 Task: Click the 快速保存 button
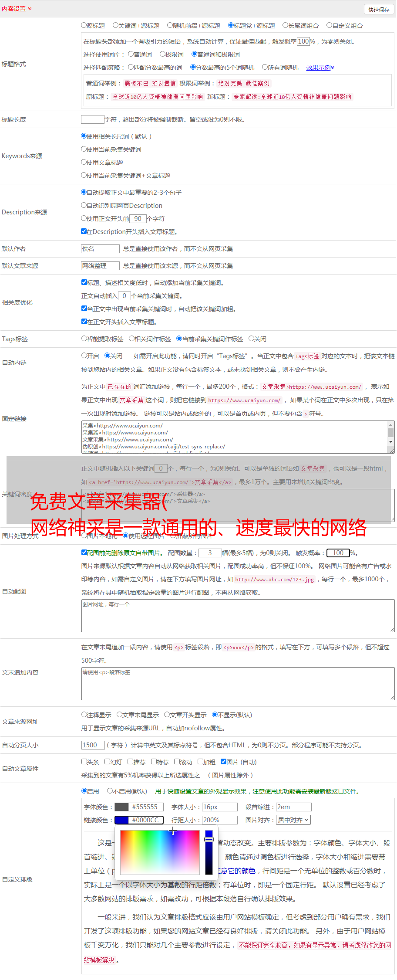[x=379, y=10]
